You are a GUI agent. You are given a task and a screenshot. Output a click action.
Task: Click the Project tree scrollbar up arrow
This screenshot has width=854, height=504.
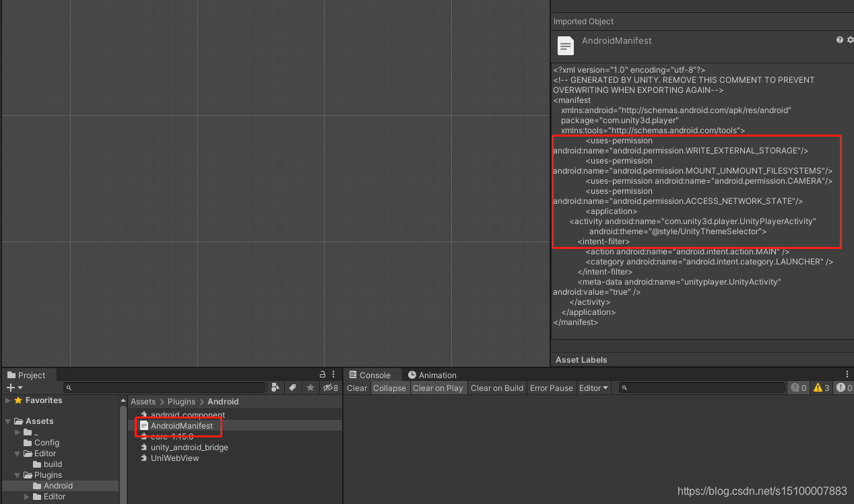coord(123,399)
